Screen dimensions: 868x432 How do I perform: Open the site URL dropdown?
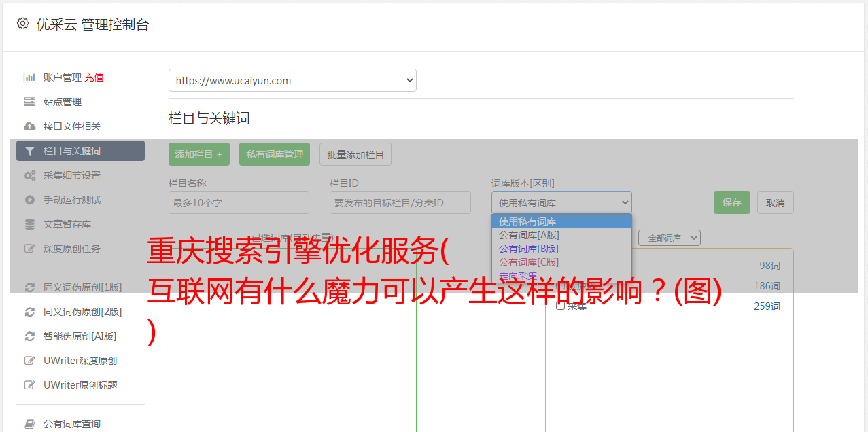(x=292, y=80)
